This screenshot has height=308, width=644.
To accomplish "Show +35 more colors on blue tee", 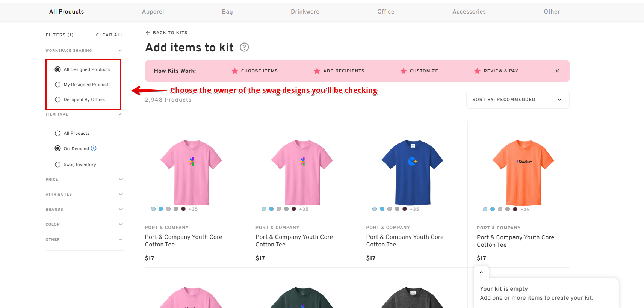I will pyautogui.click(x=414, y=209).
